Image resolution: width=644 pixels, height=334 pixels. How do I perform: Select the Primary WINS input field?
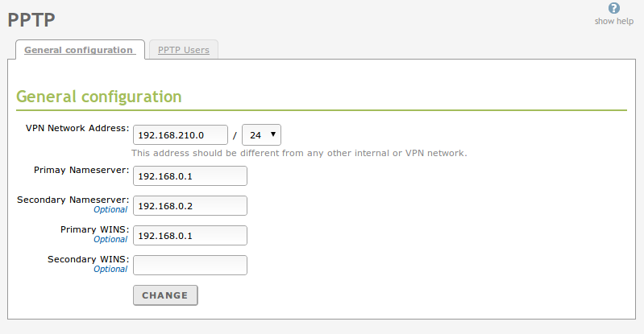(x=189, y=236)
